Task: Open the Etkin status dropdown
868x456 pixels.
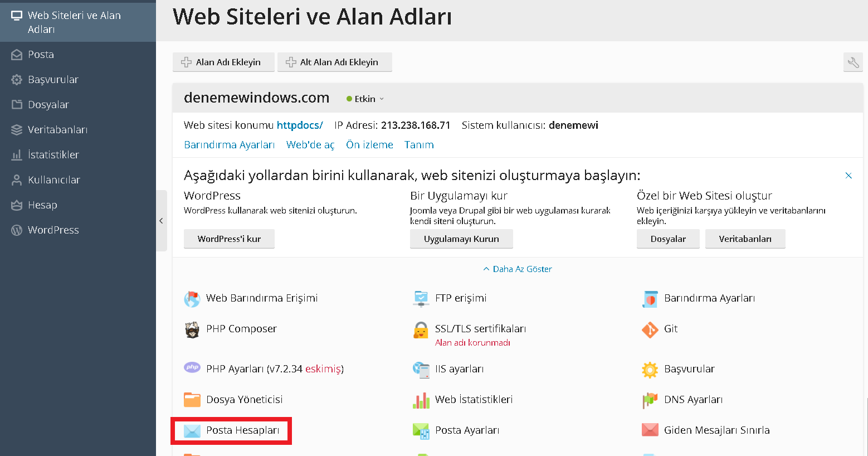Action: pyautogui.click(x=365, y=99)
